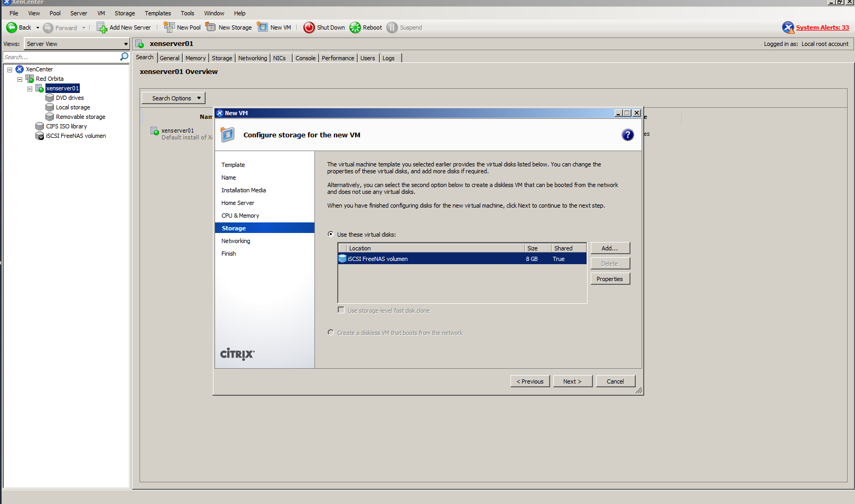Select 'Use these virtual disks' radio button
Screen dimensions: 855x504
point(331,235)
